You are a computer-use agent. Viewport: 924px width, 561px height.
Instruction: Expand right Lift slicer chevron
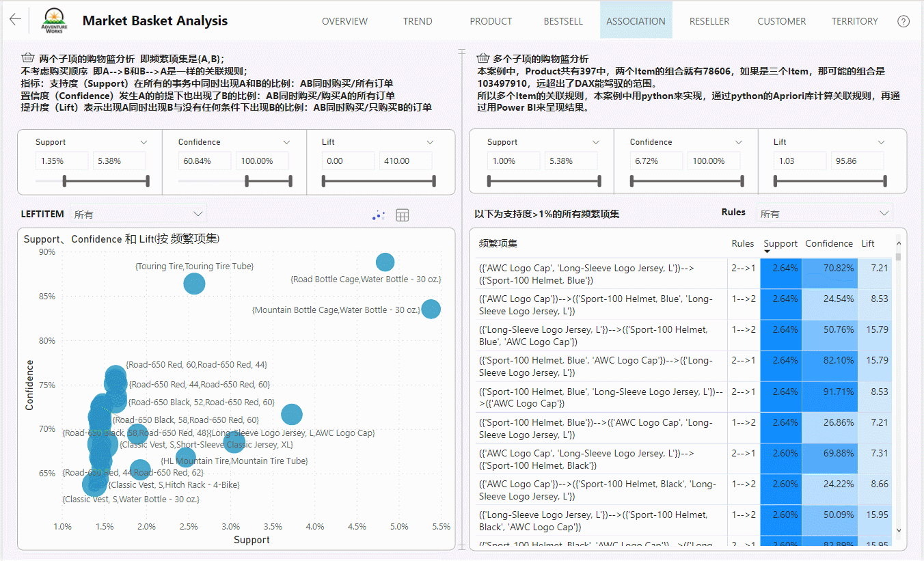882,142
